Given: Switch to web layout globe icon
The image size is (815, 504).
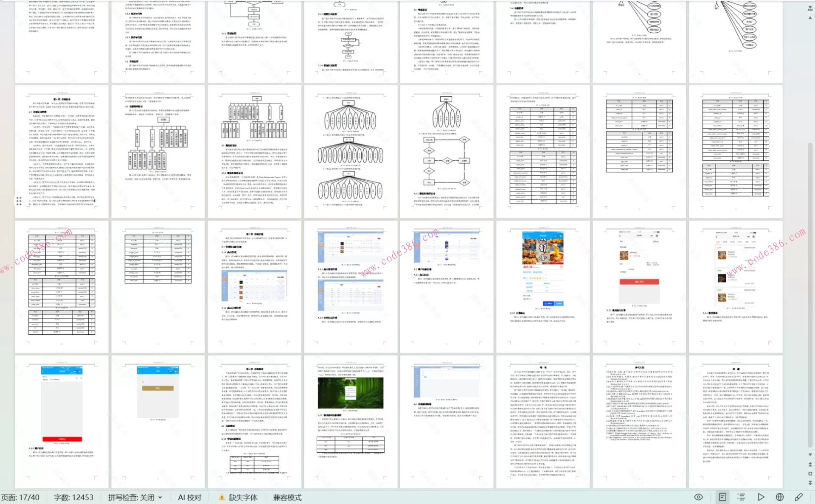Looking at the screenshot, I should click(x=780, y=497).
